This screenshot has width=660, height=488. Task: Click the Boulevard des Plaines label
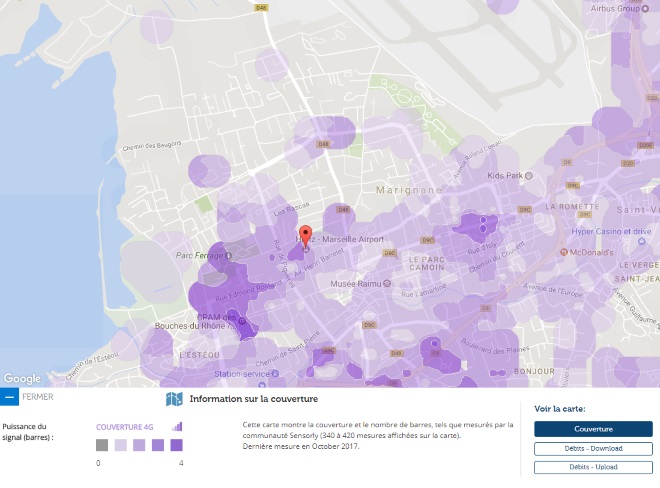495,347
